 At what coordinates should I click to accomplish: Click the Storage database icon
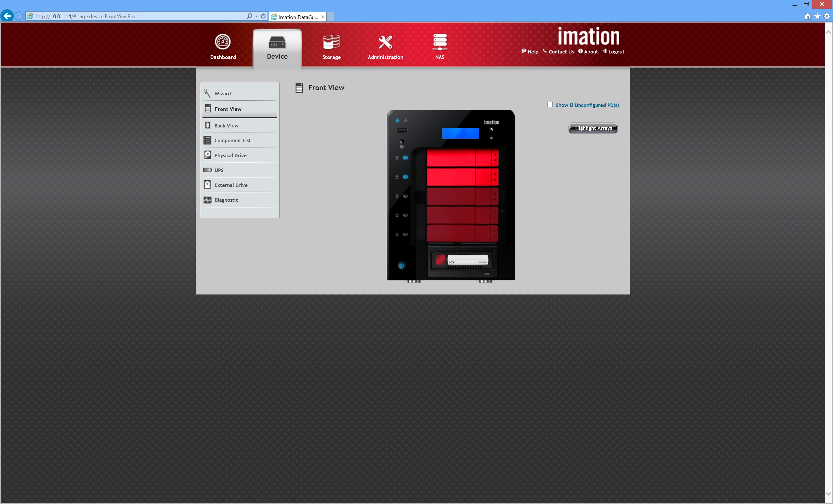pyautogui.click(x=331, y=42)
